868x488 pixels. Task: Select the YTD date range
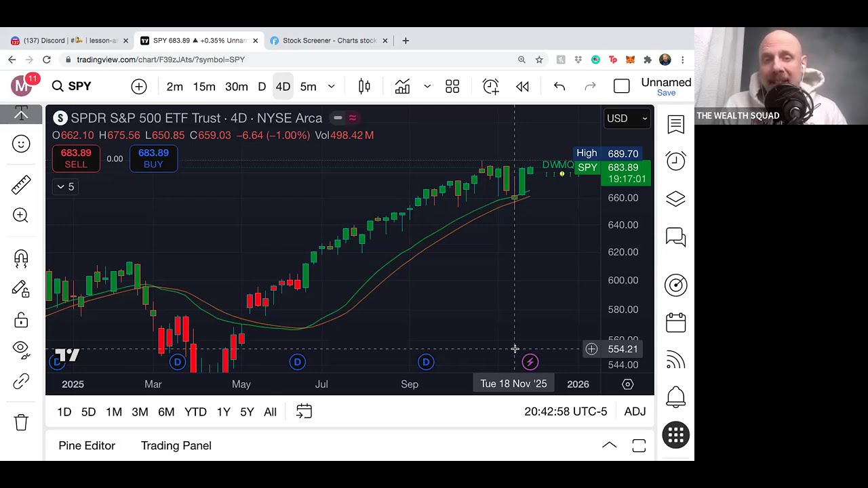point(195,411)
